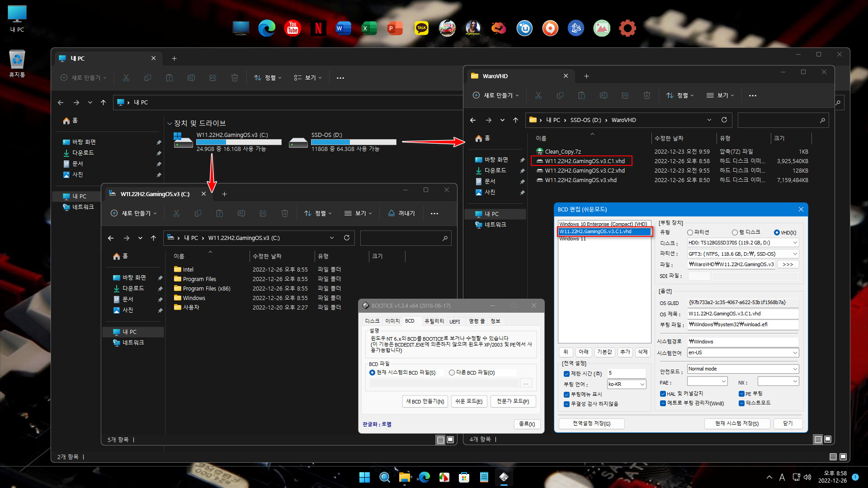
Task: Select VHD(X) radio button
Action: click(x=777, y=233)
